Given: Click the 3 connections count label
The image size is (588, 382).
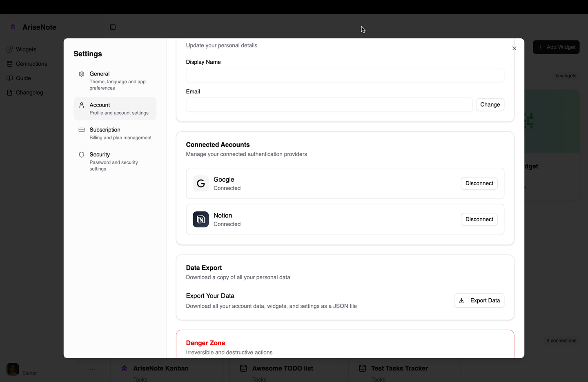Looking at the screenshot, I should point(561,340).
